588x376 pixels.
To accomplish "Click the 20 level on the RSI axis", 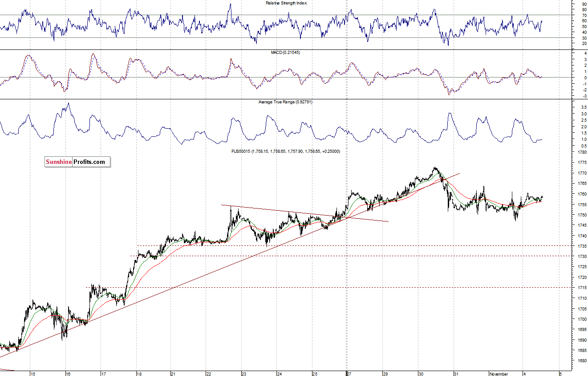I will click(x=584, y=44).
